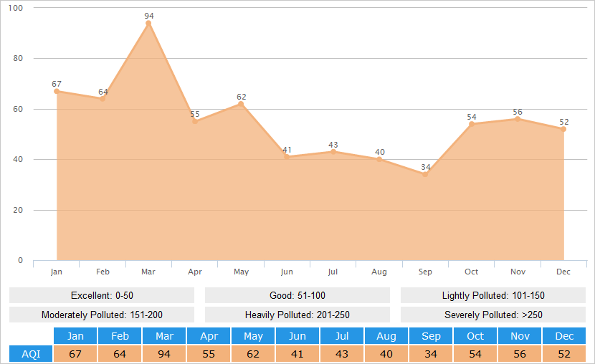Click the January data point labeled 67
Screen dimensions: 595x364
pyautogui.click(x=57, y=91)
